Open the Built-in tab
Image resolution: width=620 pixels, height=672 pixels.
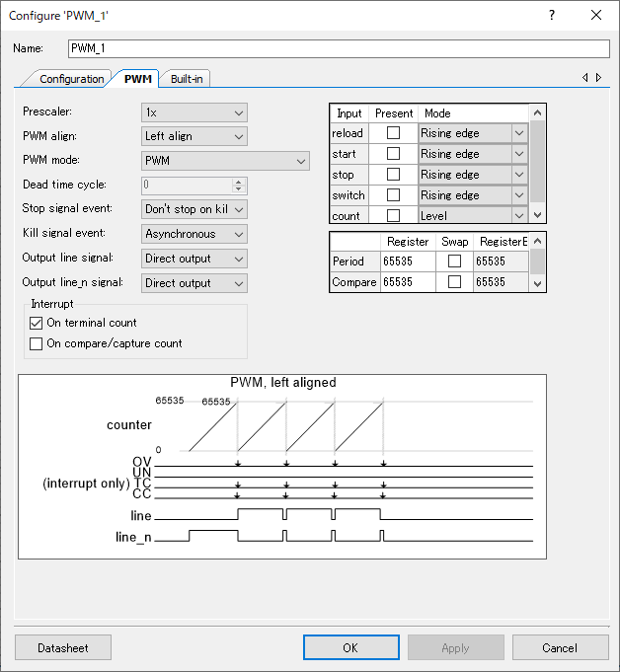(187, 79)
